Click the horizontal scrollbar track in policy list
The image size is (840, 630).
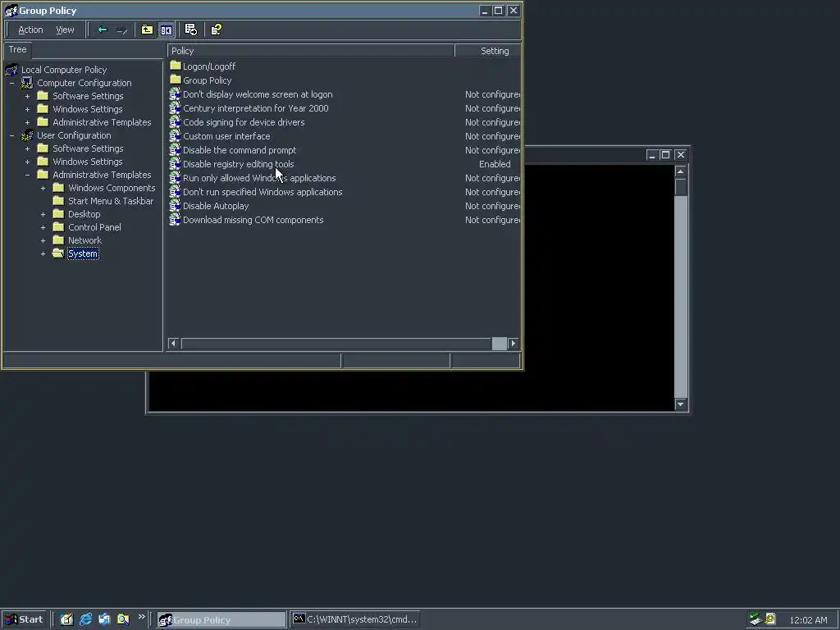(336, 344)
